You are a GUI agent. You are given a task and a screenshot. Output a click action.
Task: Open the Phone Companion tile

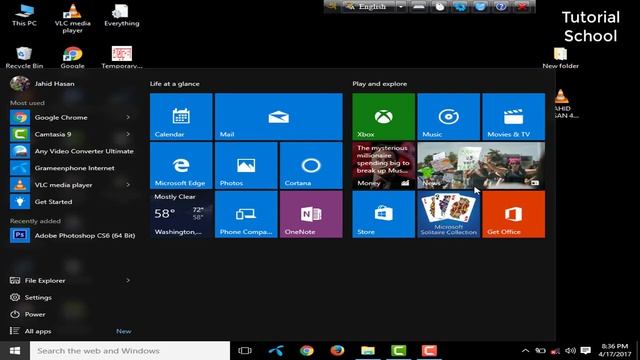pos(246,214)
